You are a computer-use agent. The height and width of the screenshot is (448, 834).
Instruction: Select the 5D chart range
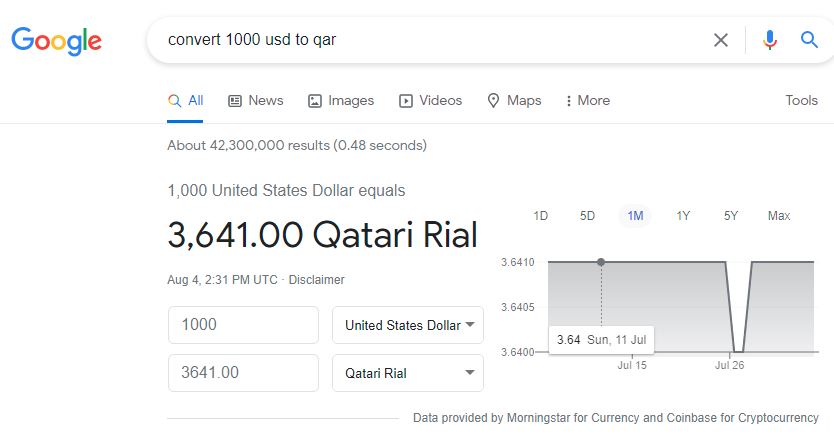[x=587, y=216]
